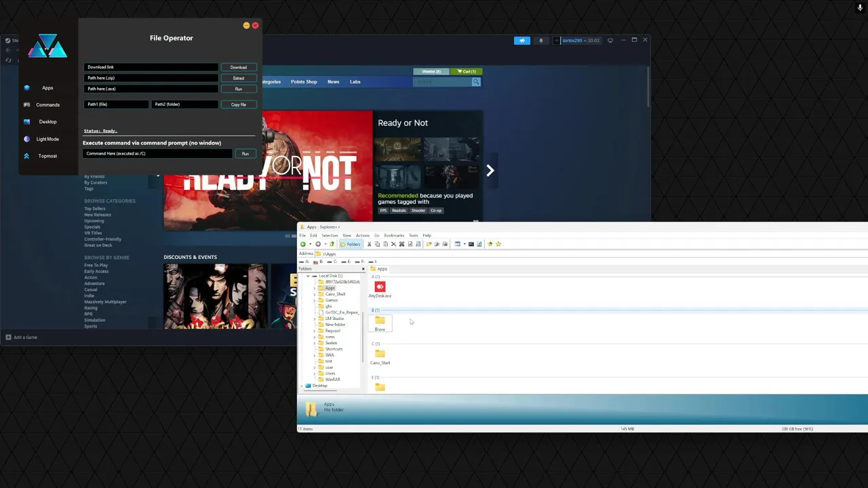This screenshot has height=488, width=868.
Task: Click Cut scissors icon in Explorer++
Action: [x=370, y=244]
